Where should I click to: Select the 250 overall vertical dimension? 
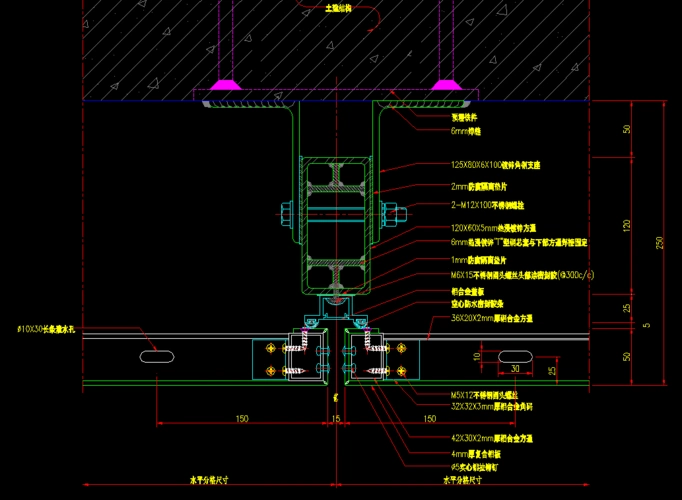coord(658,242)
